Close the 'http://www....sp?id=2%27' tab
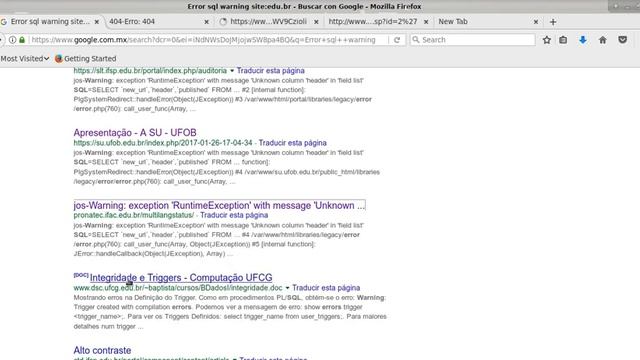640x360 pixels. pyautogui.click(x=426, y=22)
